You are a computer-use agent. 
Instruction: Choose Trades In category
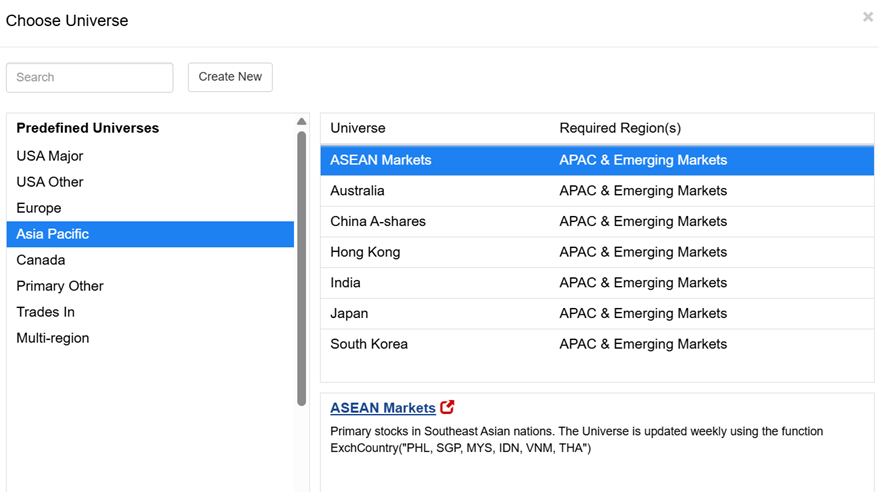click(150, 312)
